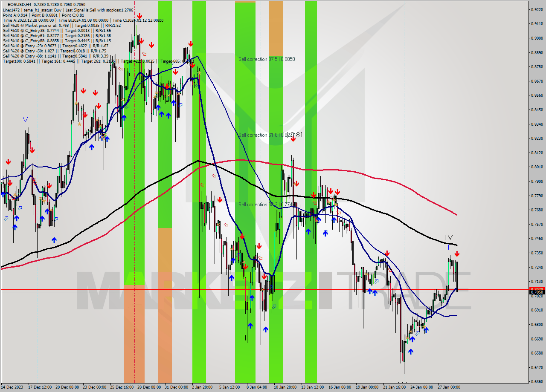Click the '25 Dec 16:00' time axis label
The height and width of the screenshot is (392, 546).
click(122, 387)
